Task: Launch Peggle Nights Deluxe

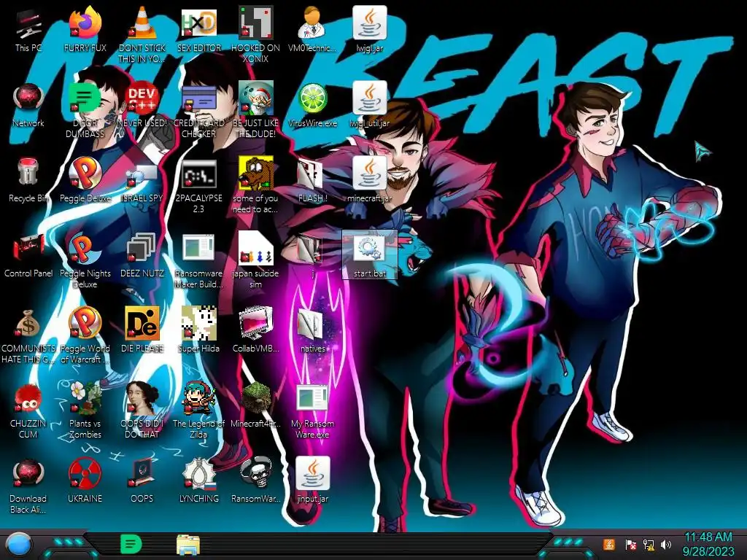Action: click(x=85, y=260)
